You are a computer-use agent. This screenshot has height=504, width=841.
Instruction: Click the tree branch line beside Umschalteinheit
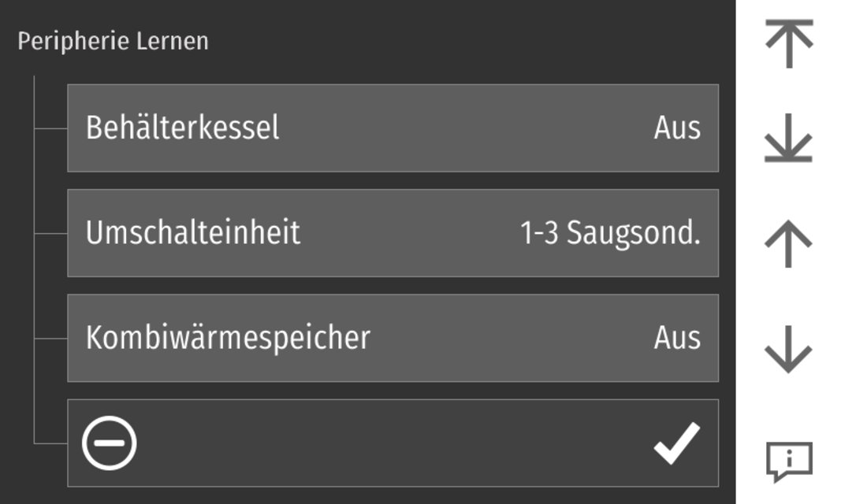coord(50,234)
